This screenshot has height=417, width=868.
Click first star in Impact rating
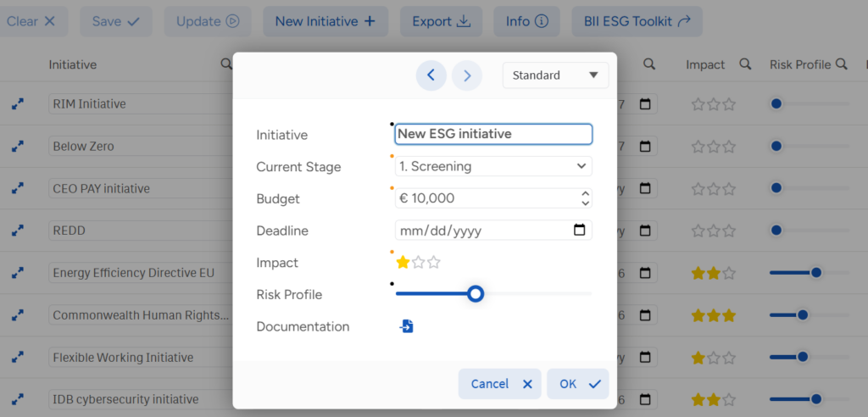point(403,263)
